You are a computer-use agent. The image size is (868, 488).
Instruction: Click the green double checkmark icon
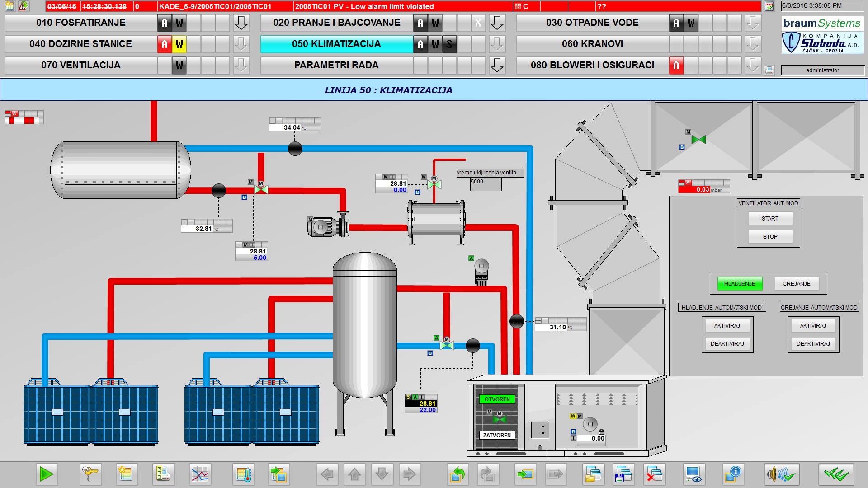click(835, 474)
